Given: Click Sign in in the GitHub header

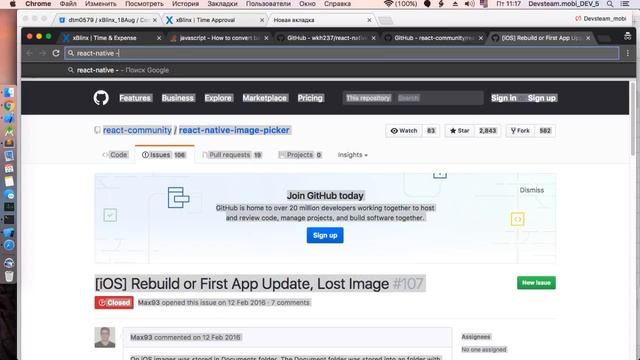Looking at the screenshot, I should point(504,98).
